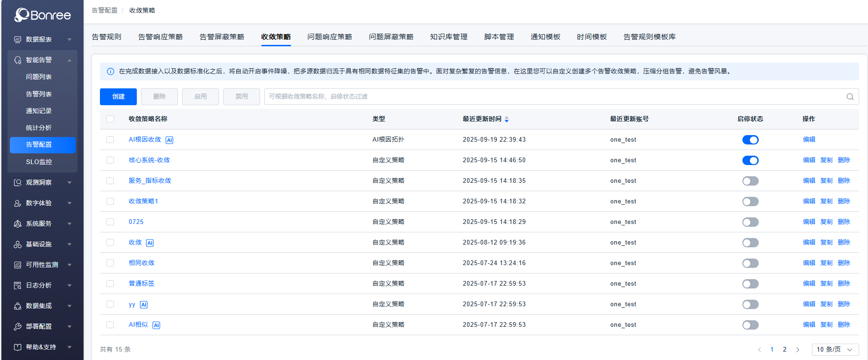This screenshot has height=360, width=868.
Task: Check the select-all checkbox in table header
Action: point(110,119)
